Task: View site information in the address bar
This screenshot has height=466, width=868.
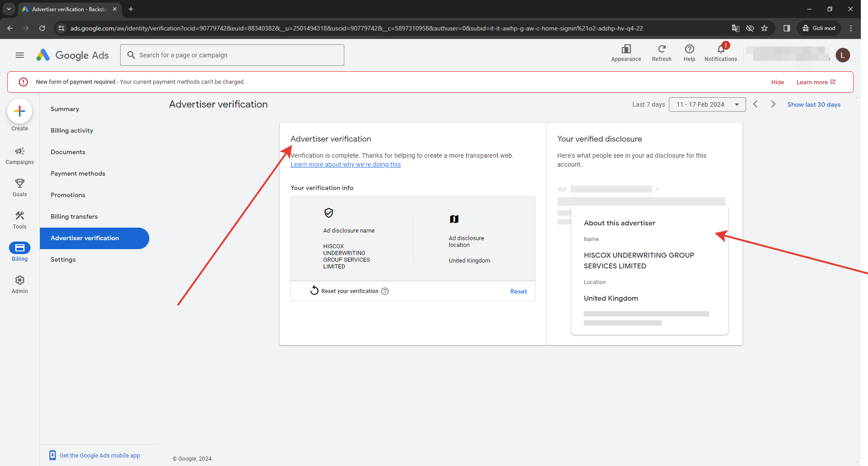Action: 61,28
